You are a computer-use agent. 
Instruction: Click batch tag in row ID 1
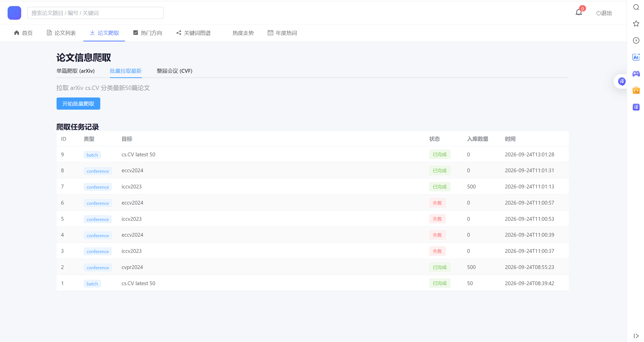point(92,284)
